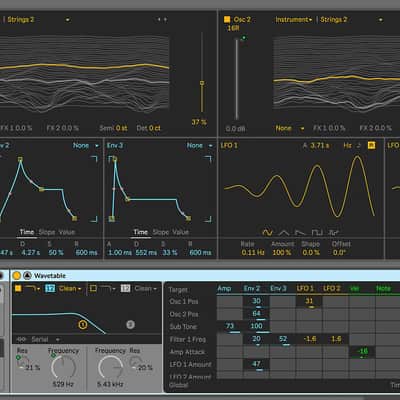Select Env 3 Slope view

click(161, 232)
